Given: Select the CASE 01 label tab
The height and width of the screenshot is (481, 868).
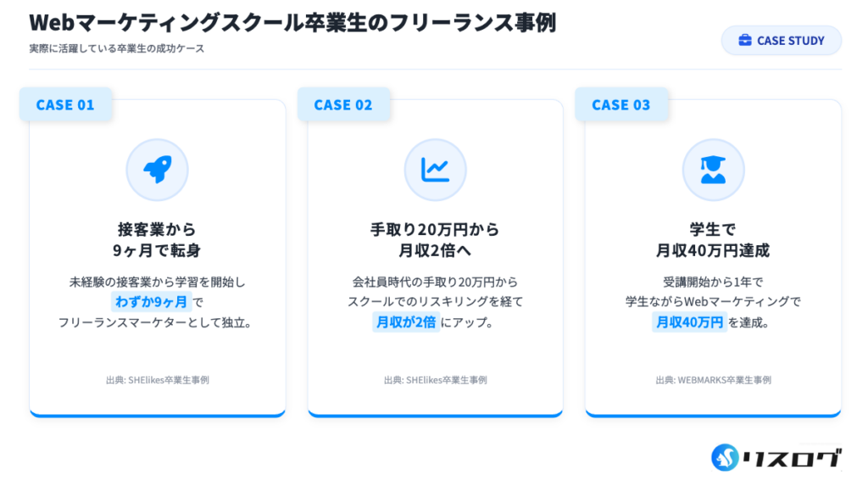Looking at the screenshot, I should 65,105.
